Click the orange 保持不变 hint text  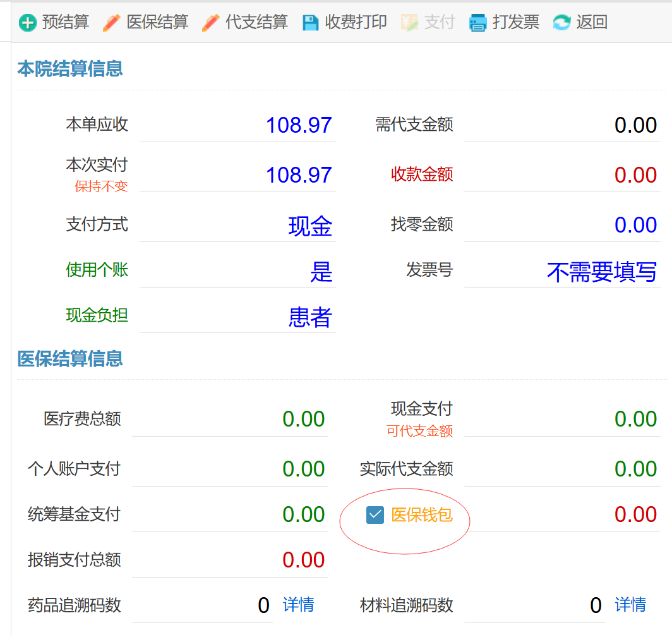coord(101,186)
